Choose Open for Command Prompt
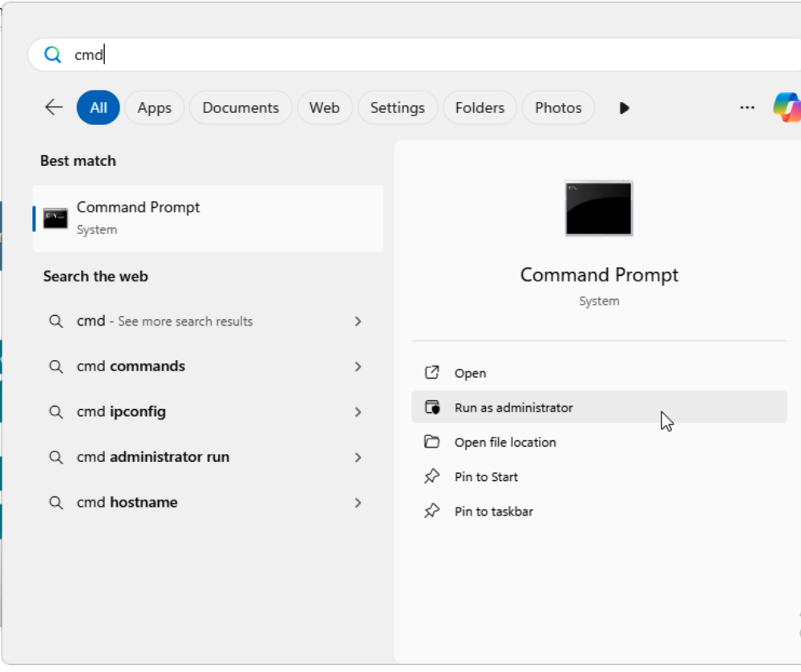 (470, 373)
